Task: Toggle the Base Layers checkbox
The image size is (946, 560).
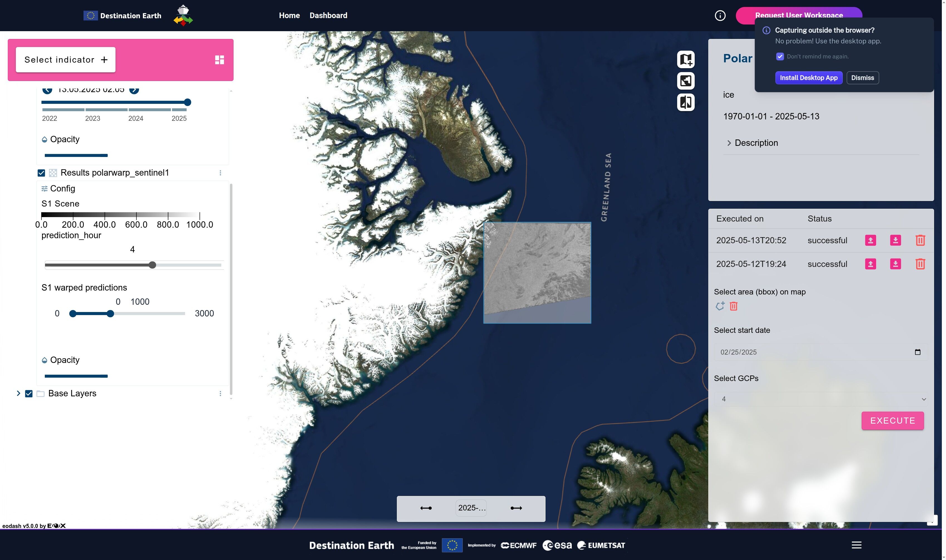Action: 29,394
